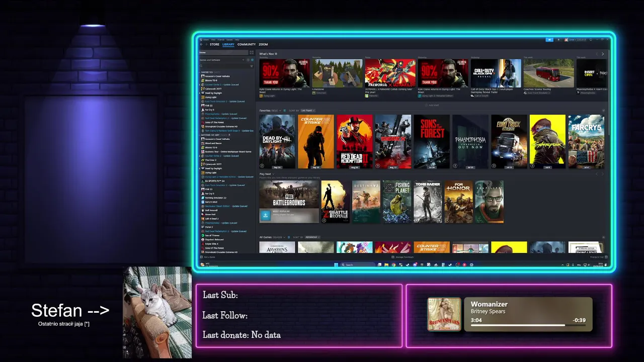Screen dimensions: 644x362
Task: Select Blood and Bacon in sidebar
Action: [213, 143]
